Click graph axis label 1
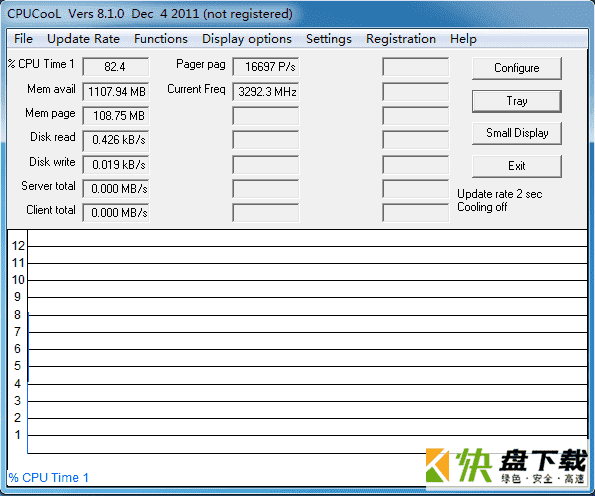This screenshot has height=496, width=595. (x=17, y=435)
